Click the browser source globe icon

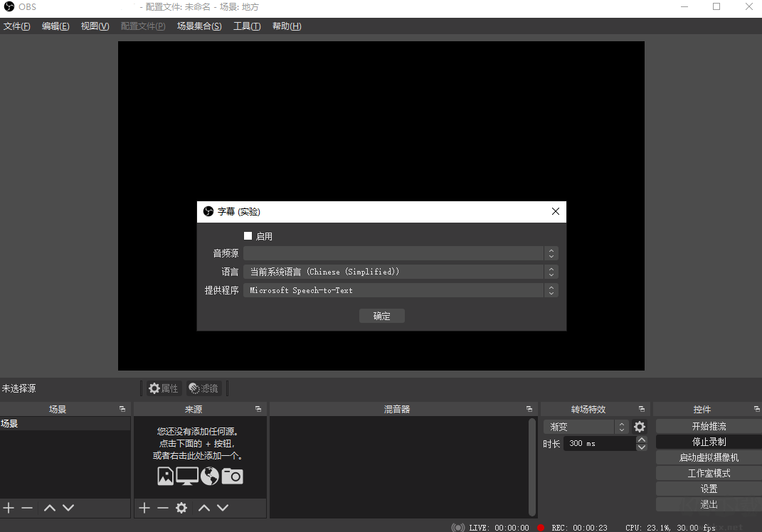point(209,476)
